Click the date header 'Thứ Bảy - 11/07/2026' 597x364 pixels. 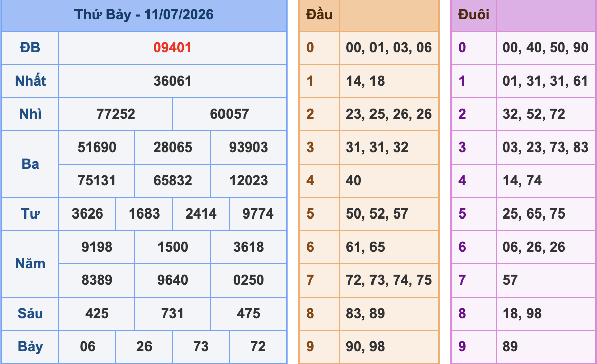pyautogui.click(x=144, y=15)
